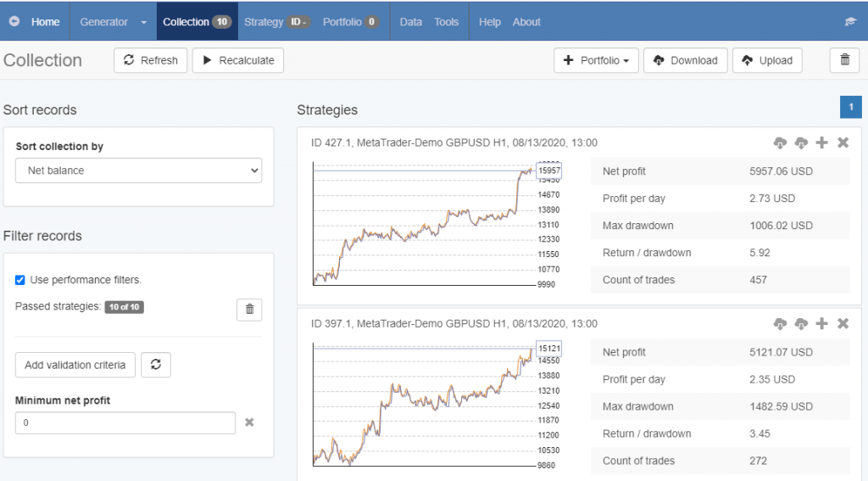Image resolution: width=868 pixels, height=481 pixels.
Task: Add strategy 427.1 to portfolio with plus icon
Action: (821, 143)
